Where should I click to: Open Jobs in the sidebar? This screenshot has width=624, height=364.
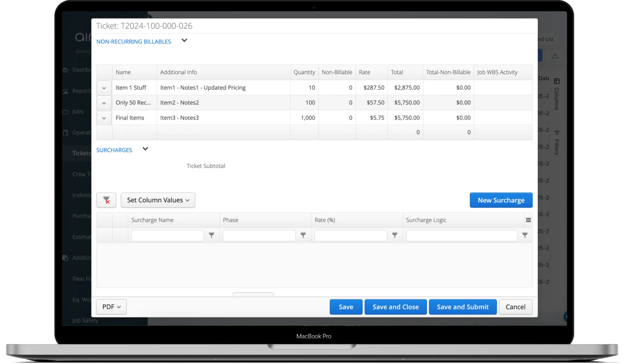[x=73, y=112]
